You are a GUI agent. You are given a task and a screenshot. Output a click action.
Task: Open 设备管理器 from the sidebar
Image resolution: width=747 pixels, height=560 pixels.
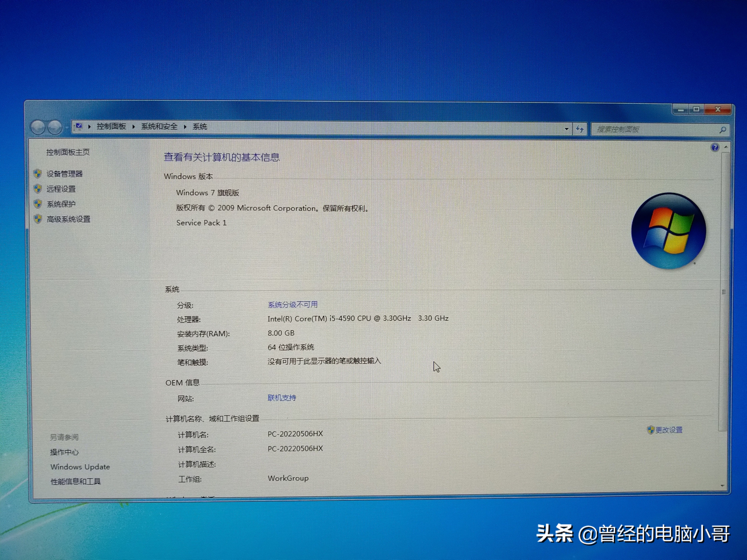[x=65, y=174]
